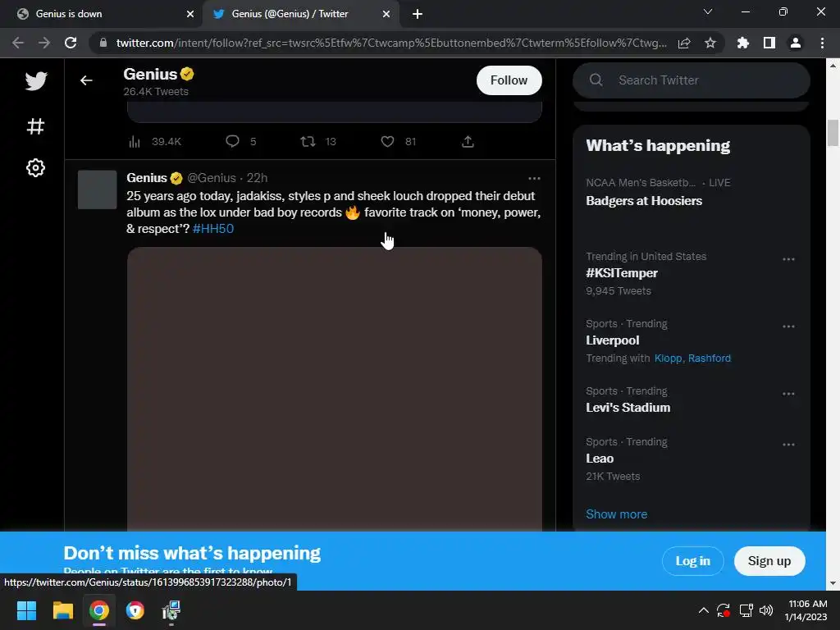Image resolution: width=840 pixels, height=630 pixels.
Task: Show hidden system tray icons
Action: coord(703,610)
